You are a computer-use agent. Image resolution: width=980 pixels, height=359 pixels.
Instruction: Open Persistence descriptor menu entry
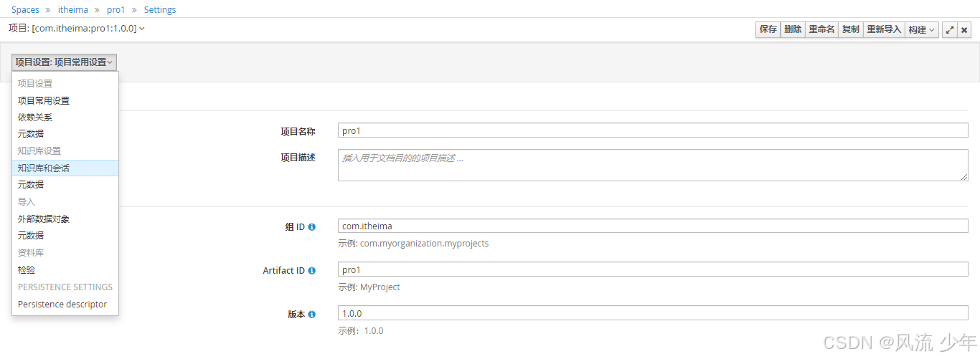(65, 305)
